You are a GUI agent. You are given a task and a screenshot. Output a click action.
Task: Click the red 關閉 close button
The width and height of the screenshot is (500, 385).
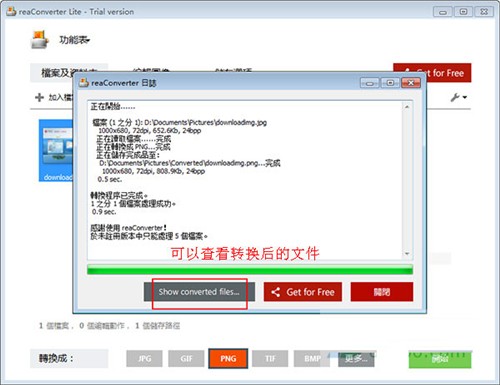(x=382, y=292)
